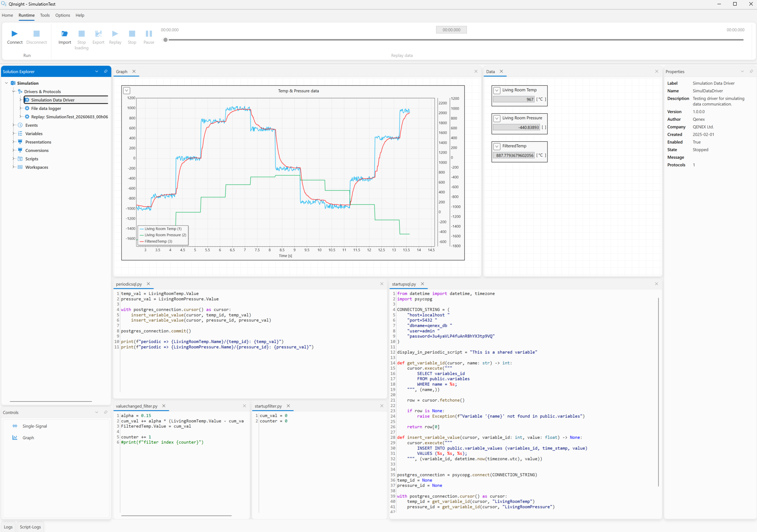Switch to the Logs tab
Image resolution: width=757 pixels, height=532 pixels.
point(8,527)
